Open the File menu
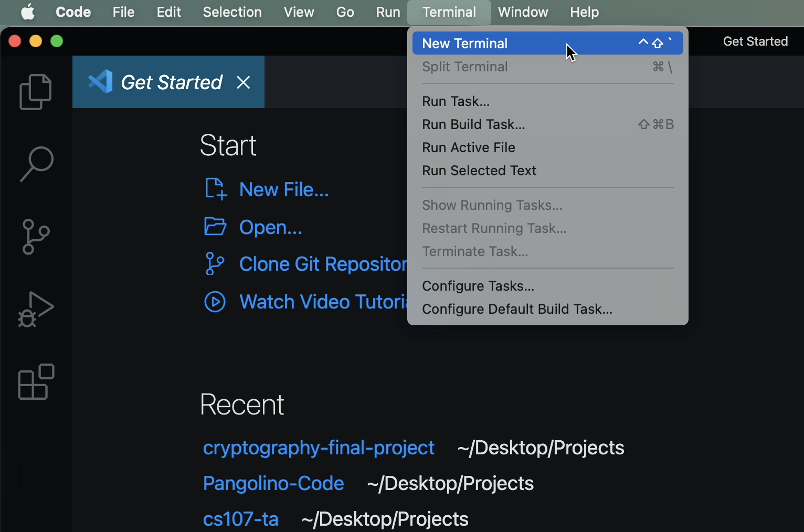 [x=123, y=12]
